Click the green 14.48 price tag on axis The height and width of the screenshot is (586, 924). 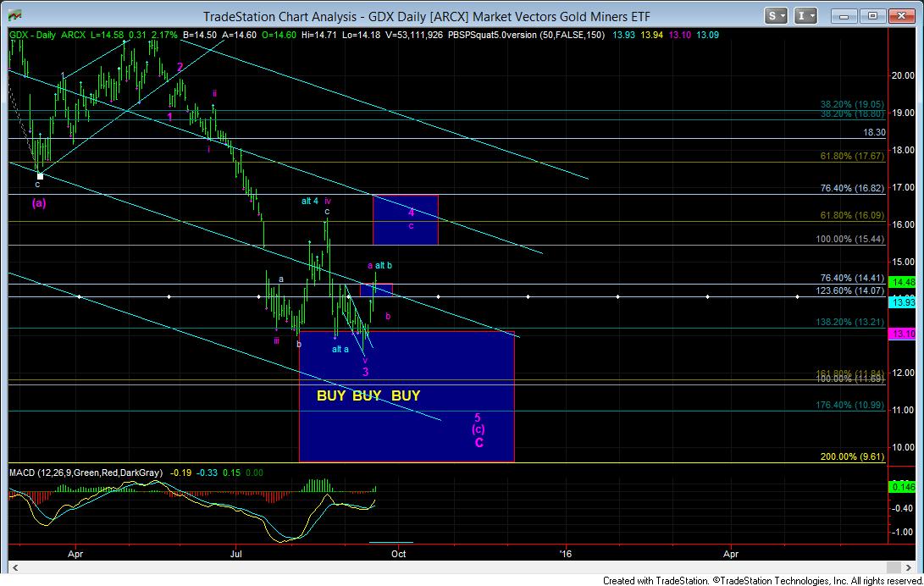[904, 283]
